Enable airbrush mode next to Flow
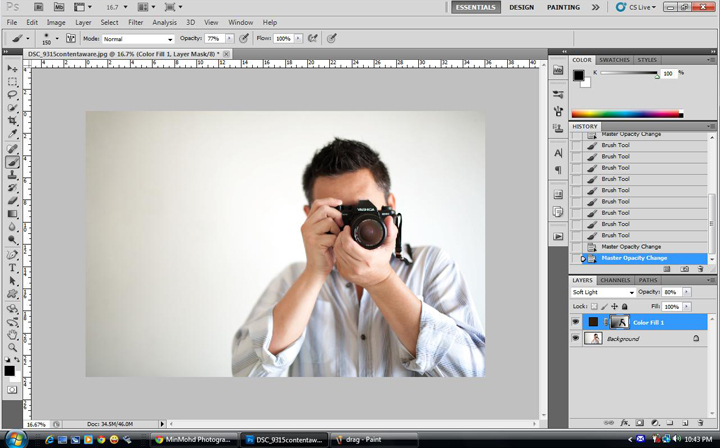Viewport: 720px width, 448px height. coord(312,38)
